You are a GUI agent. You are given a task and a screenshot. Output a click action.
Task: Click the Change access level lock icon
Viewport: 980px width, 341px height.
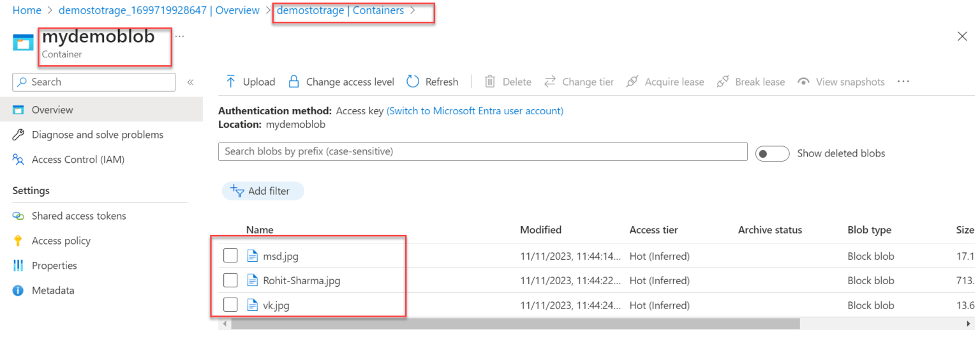[x=293, y=82]
